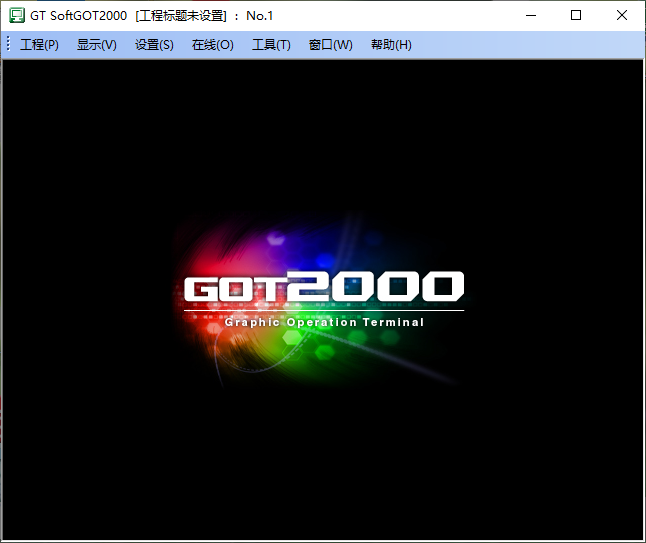Open the 帮助(H) menu
Screen dimensions: 646x543
[391, 44]
